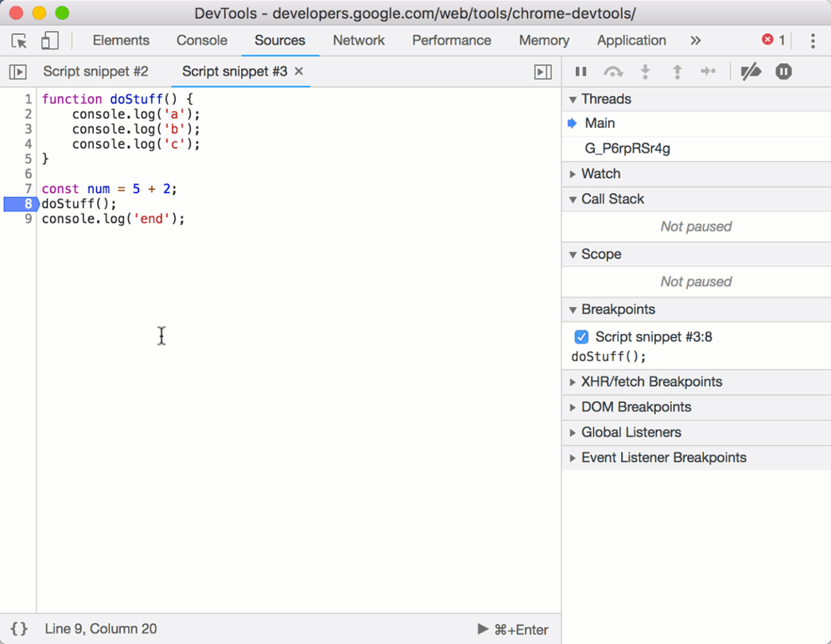The width and height of the screenshot is (831, 644).
Task: Expand the Watch section
Action: pyautogui.click(x=696, y=174)
